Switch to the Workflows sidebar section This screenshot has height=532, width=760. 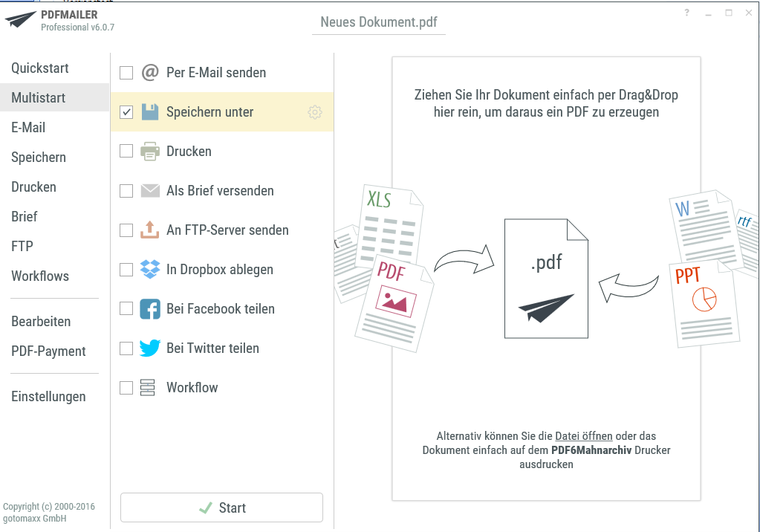pos(40,276)
